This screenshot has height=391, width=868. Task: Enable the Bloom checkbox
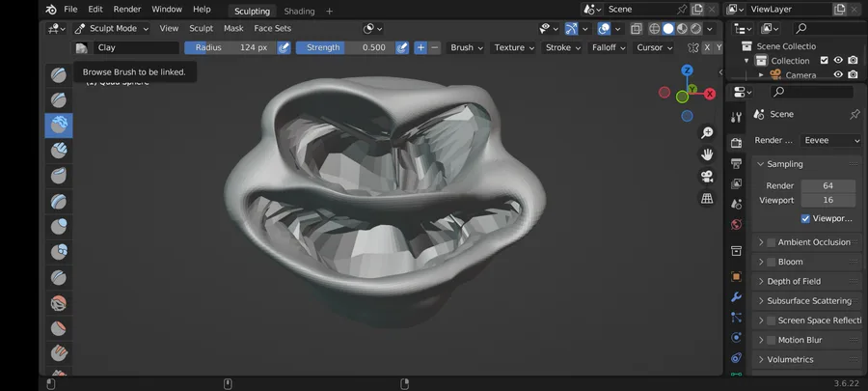point(771,262)
